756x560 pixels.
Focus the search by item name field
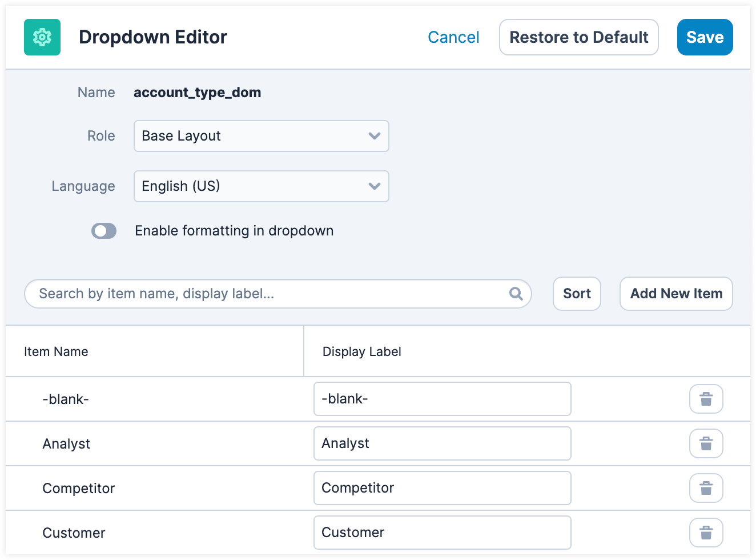pyautogui.click(x=278, y=294)
